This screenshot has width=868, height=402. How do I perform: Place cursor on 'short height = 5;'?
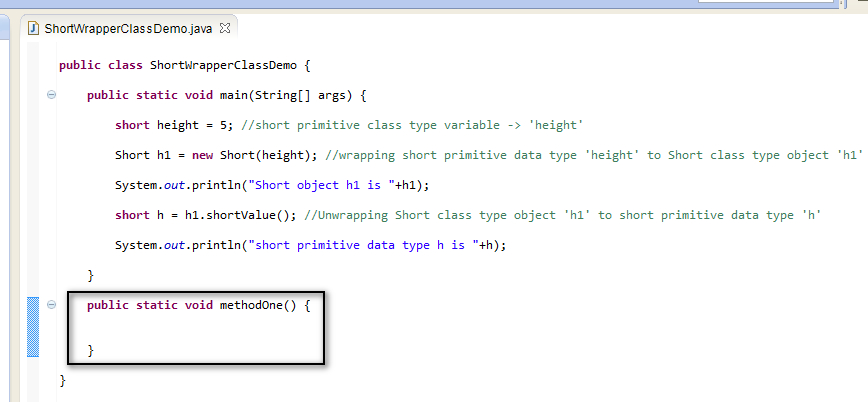coord(175,125)
